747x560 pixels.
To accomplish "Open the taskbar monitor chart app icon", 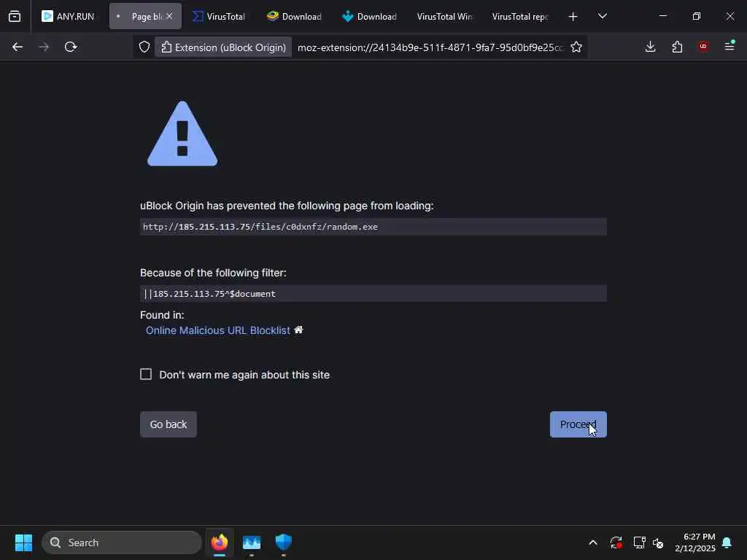I will (x=252, y=542).
